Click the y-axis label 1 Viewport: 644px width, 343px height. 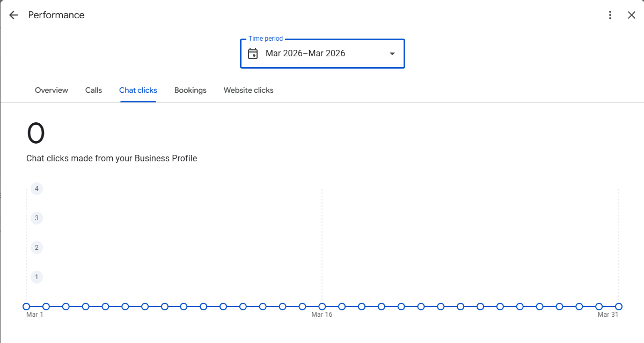(36, 277)
